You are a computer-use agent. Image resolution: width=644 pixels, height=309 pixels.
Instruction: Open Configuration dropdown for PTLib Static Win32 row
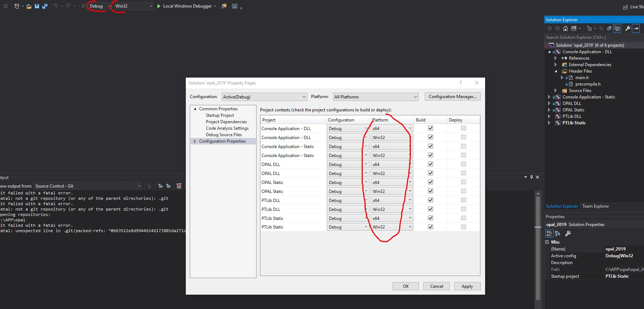coord(348,227)
